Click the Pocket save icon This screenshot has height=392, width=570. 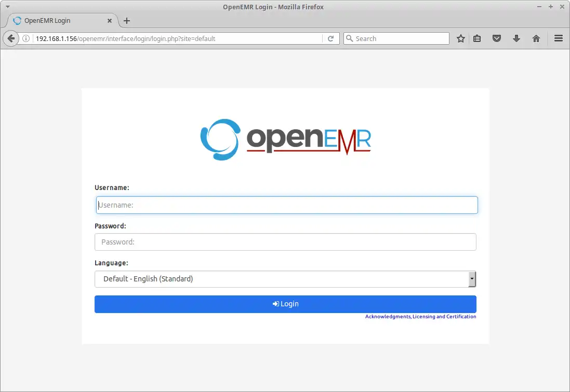click(497, 38)
